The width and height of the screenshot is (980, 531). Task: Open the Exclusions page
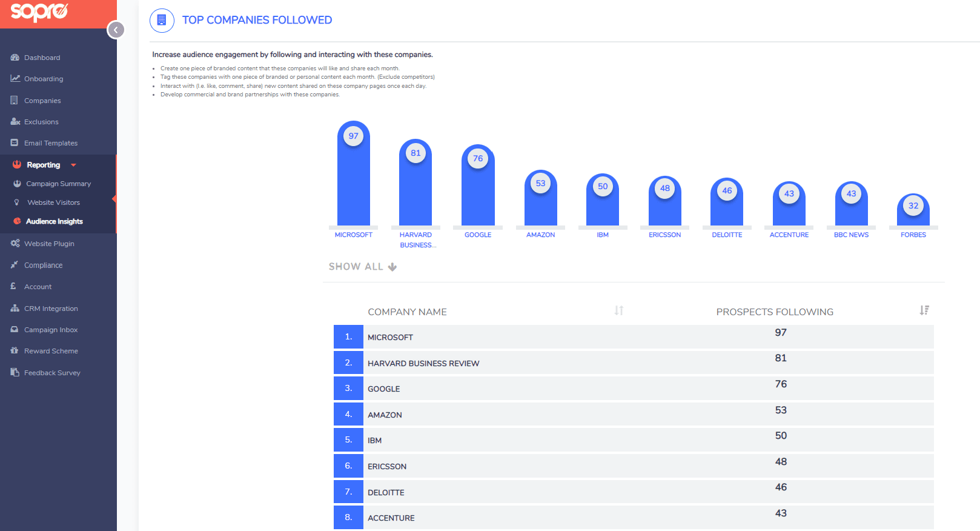pyautogui.click(x=41, y=122)
